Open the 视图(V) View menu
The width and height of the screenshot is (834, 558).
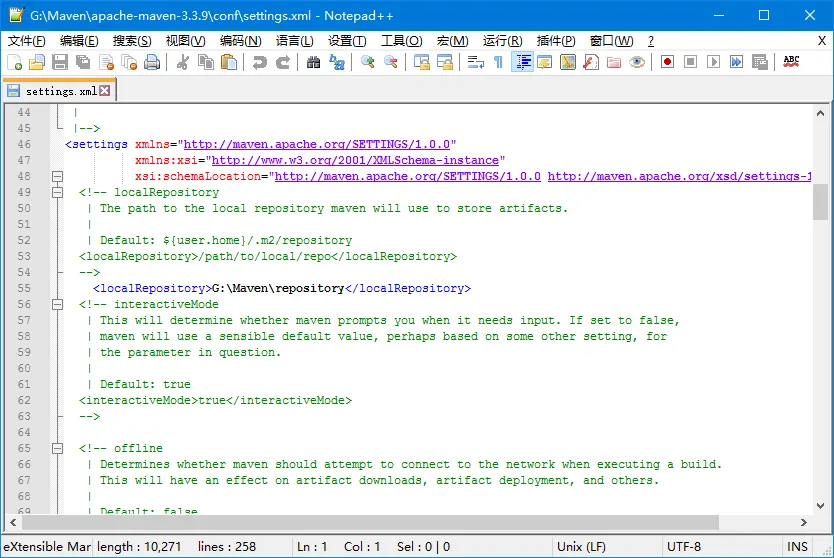[x=185, y=41]
